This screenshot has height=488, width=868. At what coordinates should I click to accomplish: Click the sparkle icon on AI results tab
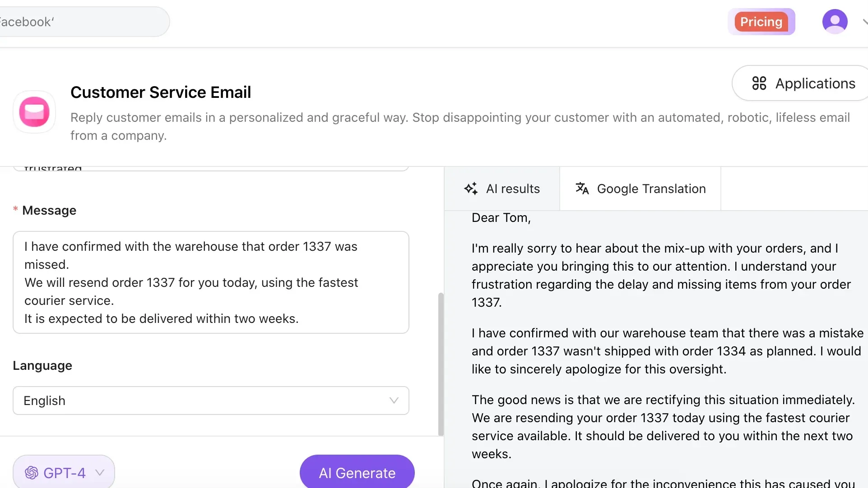471,189
